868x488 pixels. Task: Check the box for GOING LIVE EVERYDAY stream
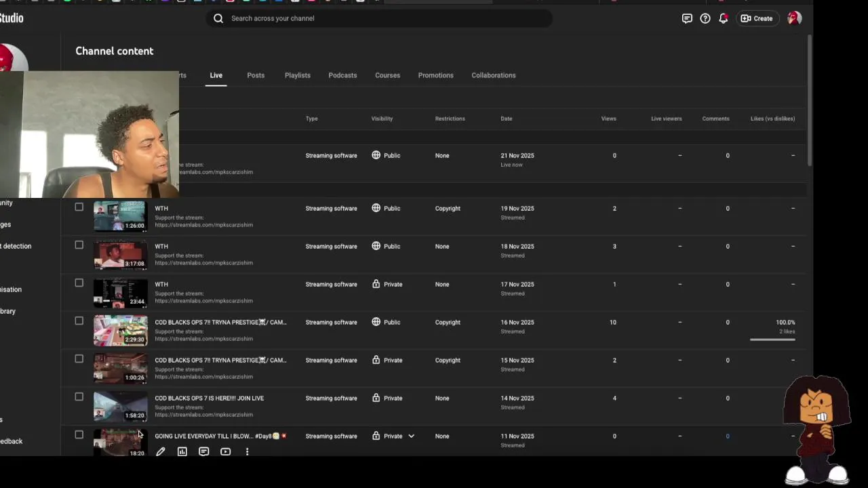pyautogui.click(x=79, y=434)
